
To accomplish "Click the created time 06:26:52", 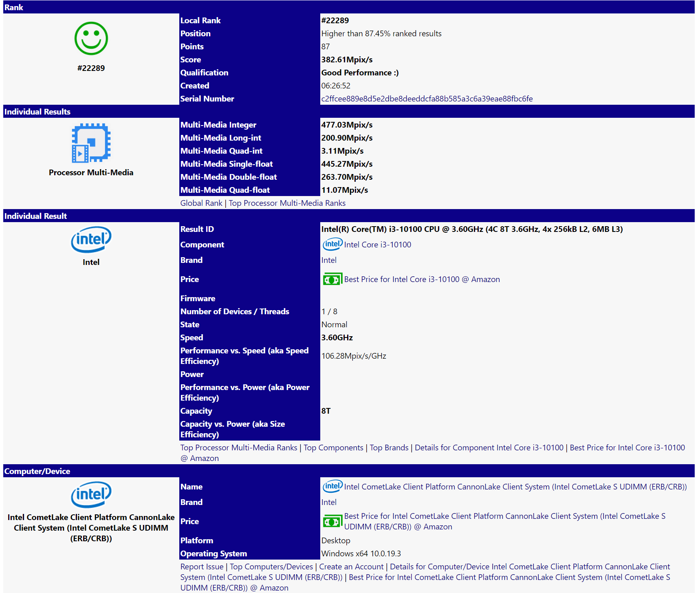I will [x=336, y=86].
